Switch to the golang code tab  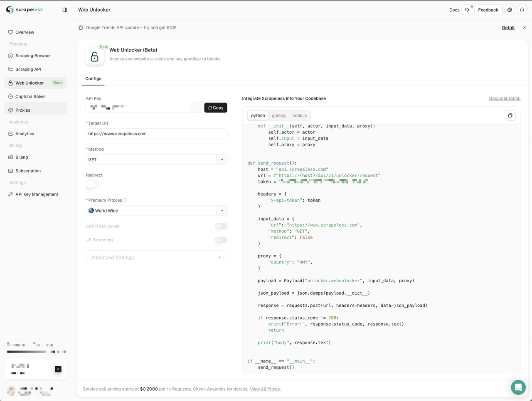point(278,115)
